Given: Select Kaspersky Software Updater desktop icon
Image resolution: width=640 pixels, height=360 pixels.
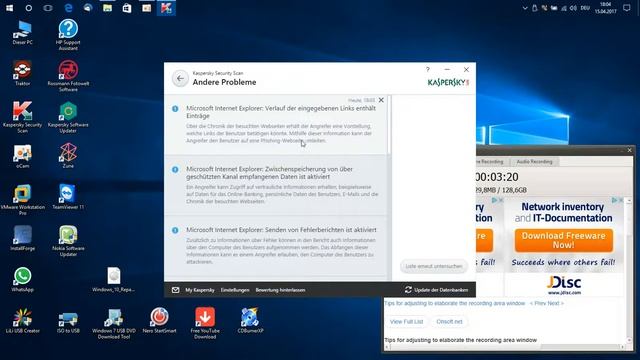Looking at the screenshot, I should (68, 118).
